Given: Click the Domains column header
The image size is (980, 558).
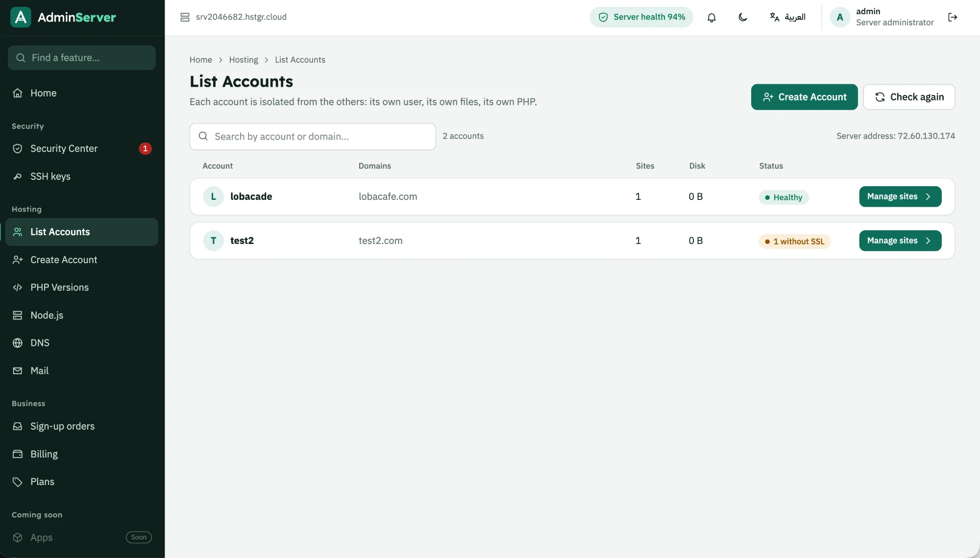Looking at the screenshot, I should pyautogui.click(x=375, y=166).
